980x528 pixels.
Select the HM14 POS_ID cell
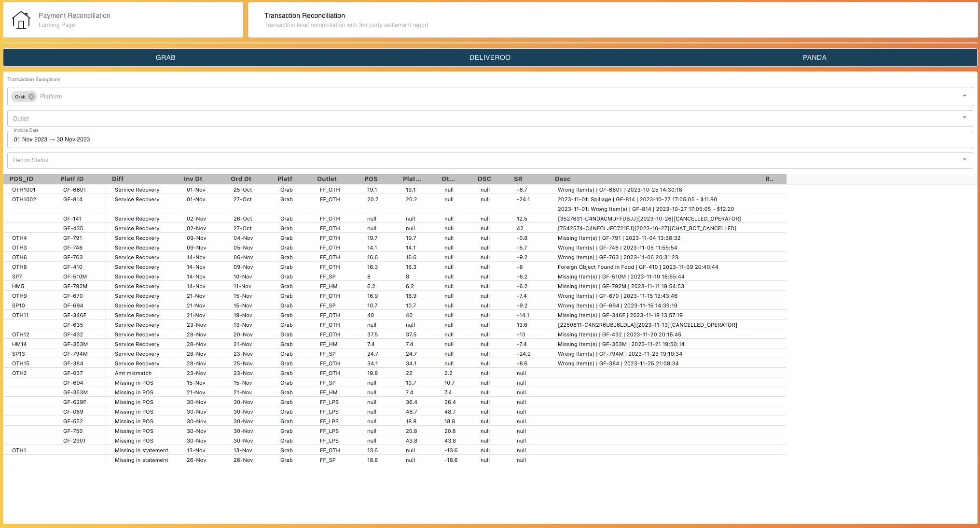click(19, 344)
